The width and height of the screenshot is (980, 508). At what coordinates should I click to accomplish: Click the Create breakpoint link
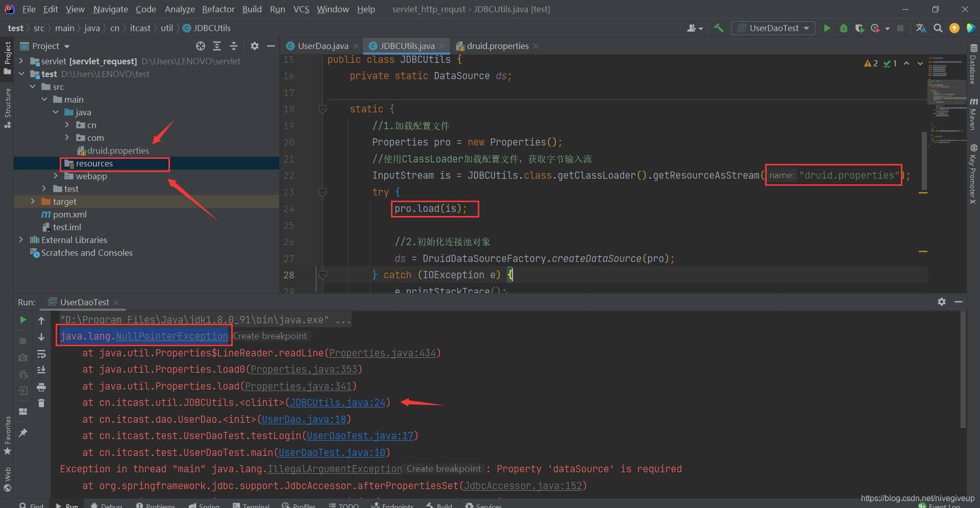(x=269, y=336)
